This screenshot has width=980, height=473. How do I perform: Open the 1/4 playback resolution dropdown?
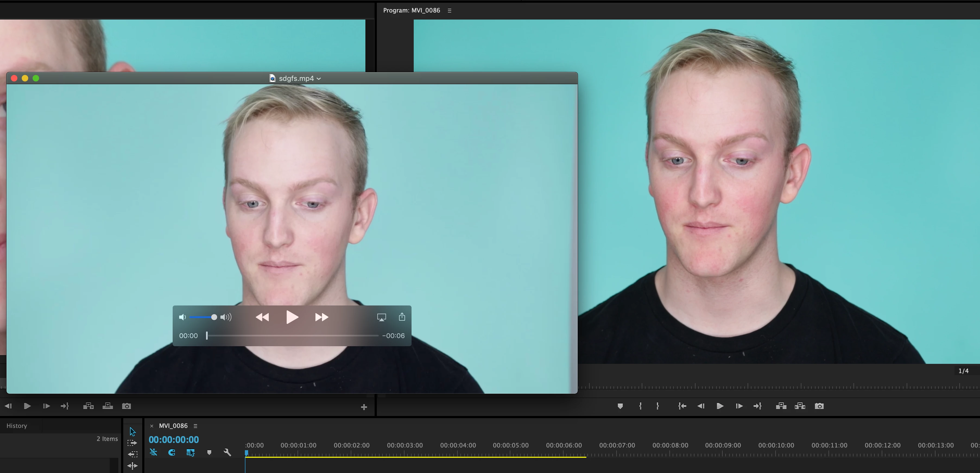coord(963,371)
